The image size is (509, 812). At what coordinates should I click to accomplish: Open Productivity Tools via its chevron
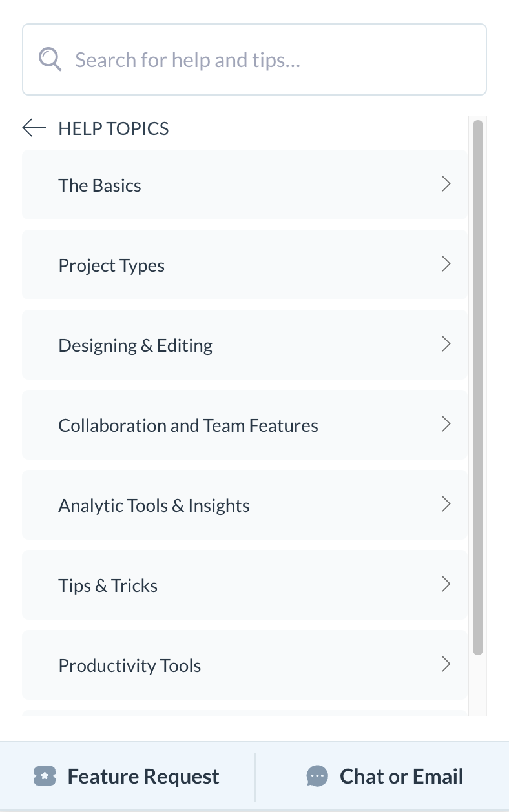446,664
